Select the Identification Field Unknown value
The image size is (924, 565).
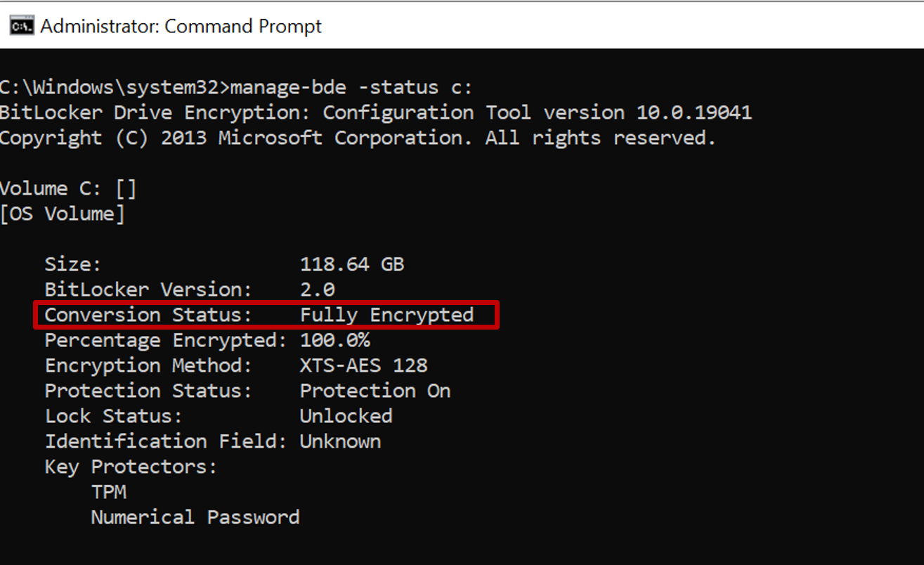[340, 441]
